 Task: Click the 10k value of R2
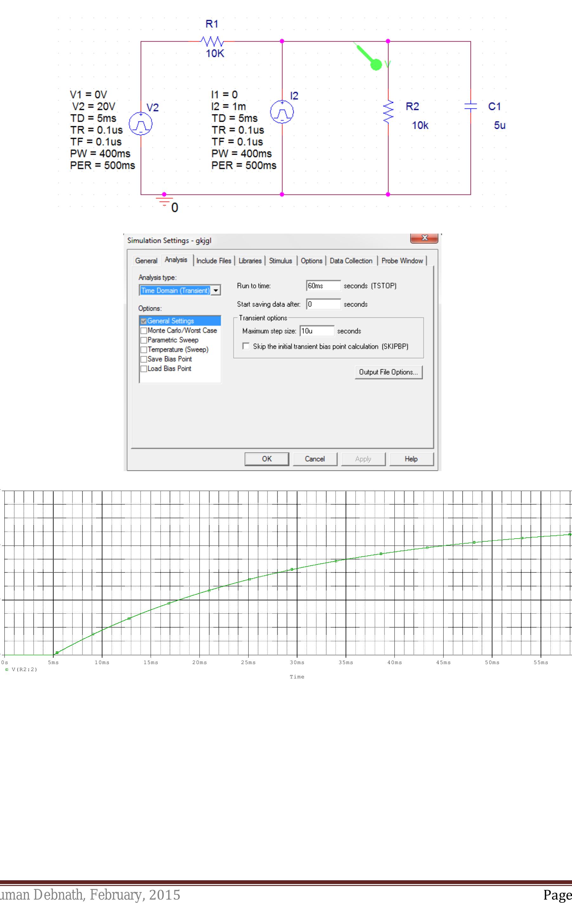420,125
